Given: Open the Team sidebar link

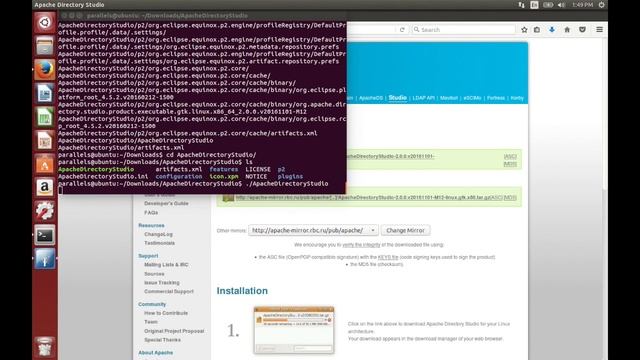Looking at the screenshot, I should [x=151, y=322].
